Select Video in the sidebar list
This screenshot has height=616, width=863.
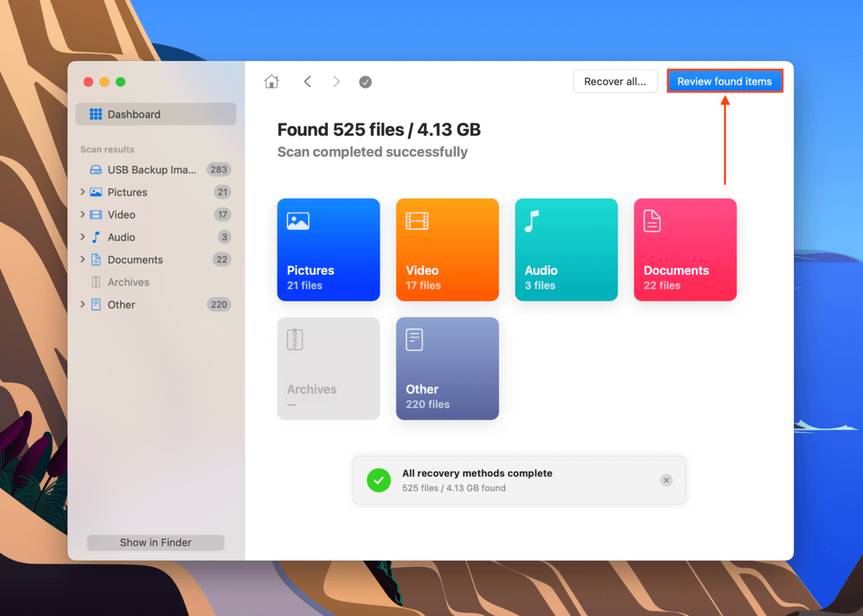[x=155, y=214]
